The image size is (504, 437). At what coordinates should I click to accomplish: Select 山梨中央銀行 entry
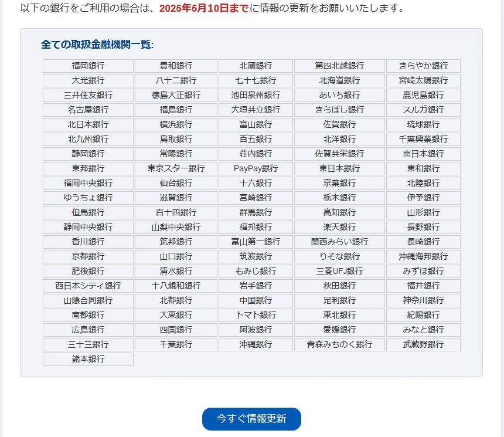tap(176, 227)
